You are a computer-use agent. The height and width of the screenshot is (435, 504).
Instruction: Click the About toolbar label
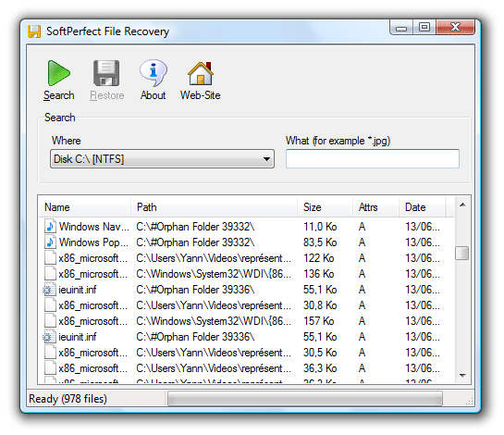click(153, 95)
